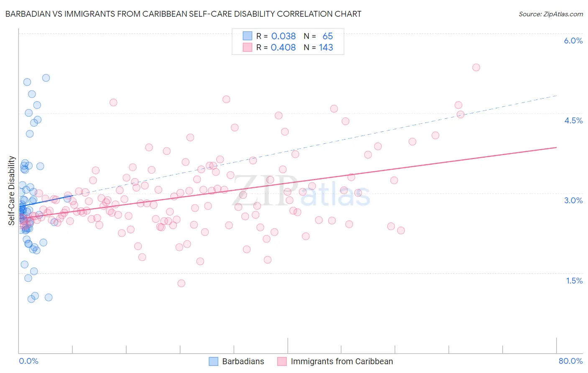Click the 4.5% y-axis tick label
Image resolution: width=588 pixels, height=373 pixels.
click(x=573, y=120)
